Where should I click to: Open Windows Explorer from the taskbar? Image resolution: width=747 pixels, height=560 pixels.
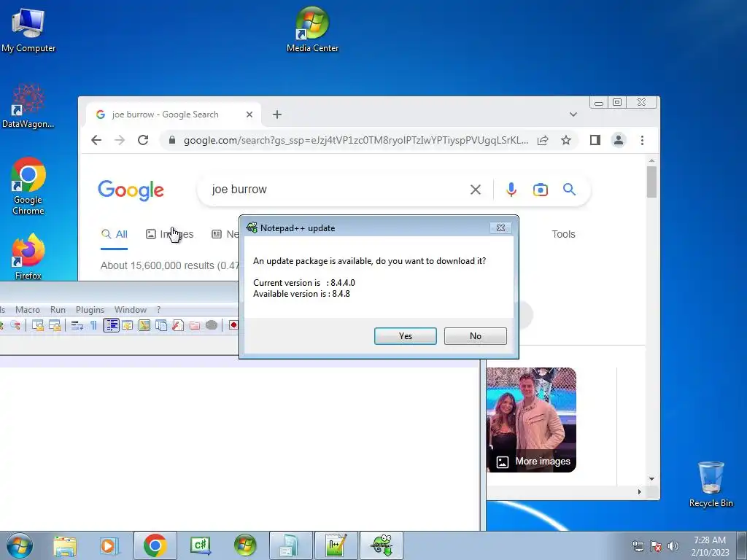click(64, 545)
